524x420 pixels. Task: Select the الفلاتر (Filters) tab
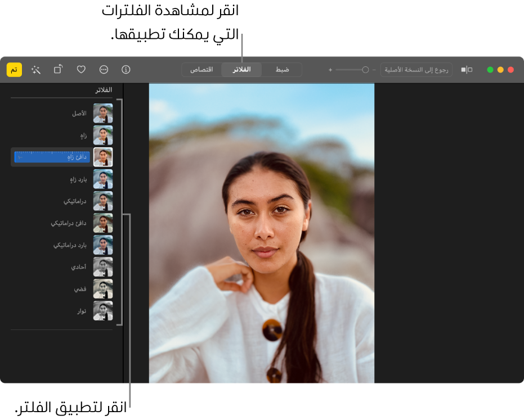(242, 70)
